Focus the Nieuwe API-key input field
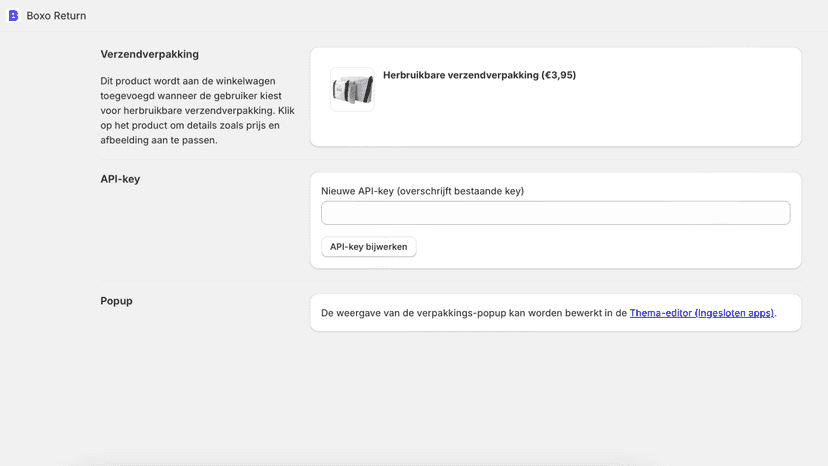This screenshot has height=466, width=828. pyautogui.click(x=556, y=213)
